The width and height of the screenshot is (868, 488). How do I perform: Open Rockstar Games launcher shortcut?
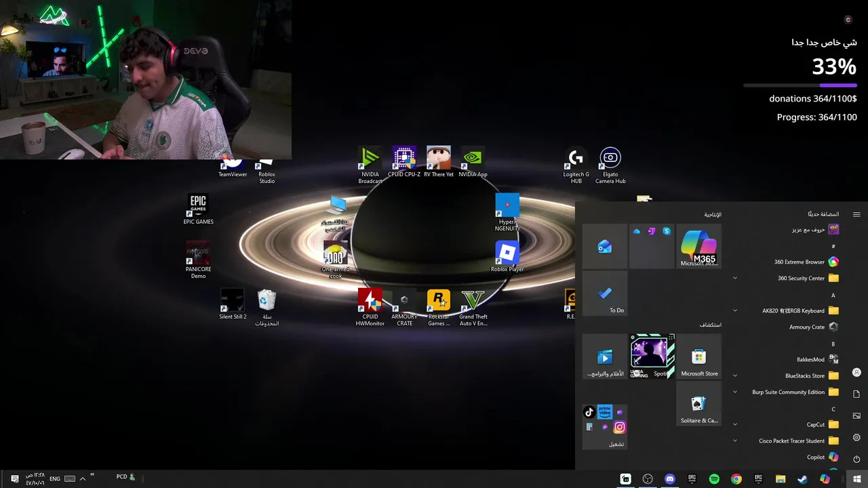click(439, 307)
